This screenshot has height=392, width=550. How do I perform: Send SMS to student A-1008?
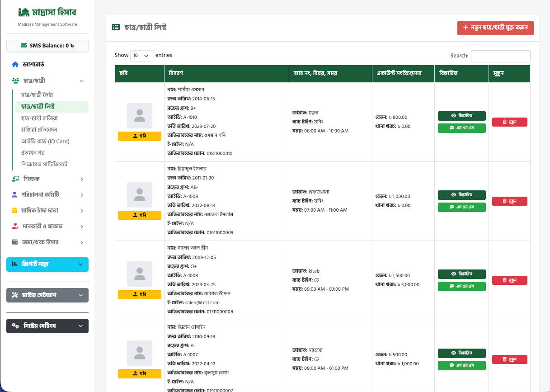click(462, 286)
